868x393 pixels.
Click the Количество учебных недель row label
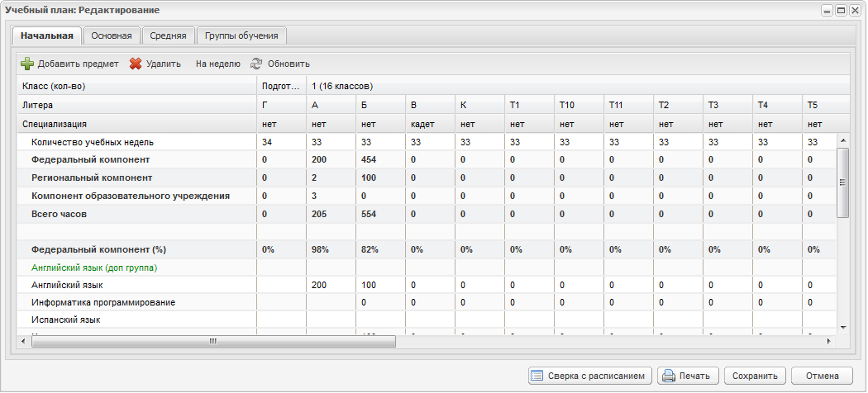pos(93,142)
